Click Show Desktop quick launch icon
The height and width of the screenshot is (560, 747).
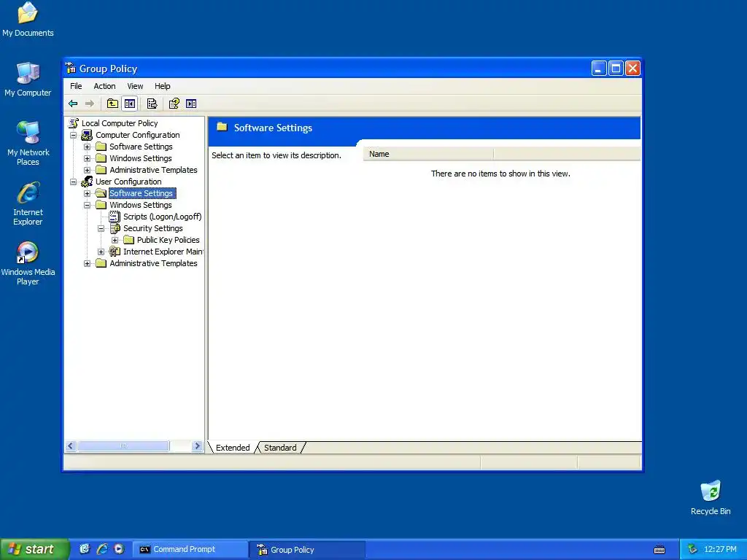(x=85, y=549)
